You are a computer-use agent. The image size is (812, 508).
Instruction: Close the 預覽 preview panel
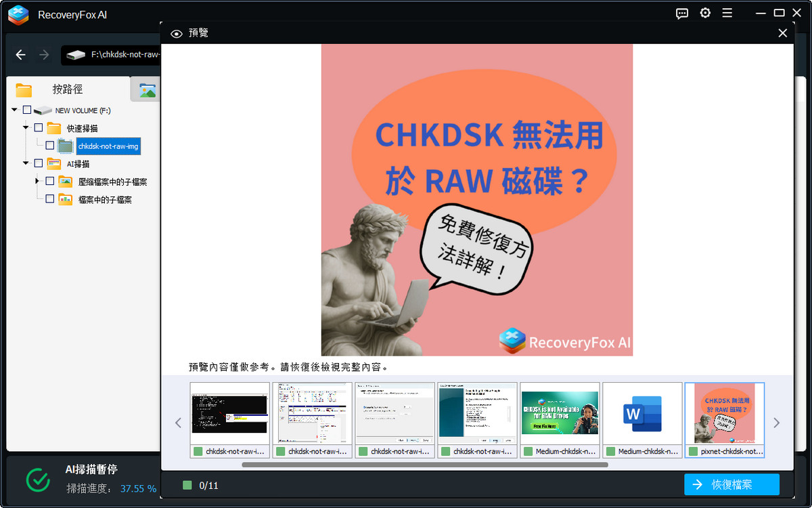[783, 33]
